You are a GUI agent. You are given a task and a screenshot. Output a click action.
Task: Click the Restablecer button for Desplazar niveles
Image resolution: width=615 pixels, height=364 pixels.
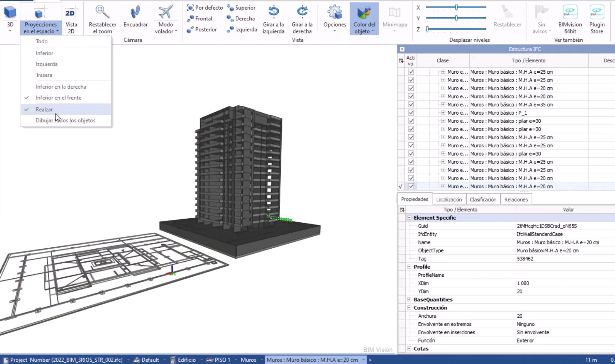click(507, 19)
